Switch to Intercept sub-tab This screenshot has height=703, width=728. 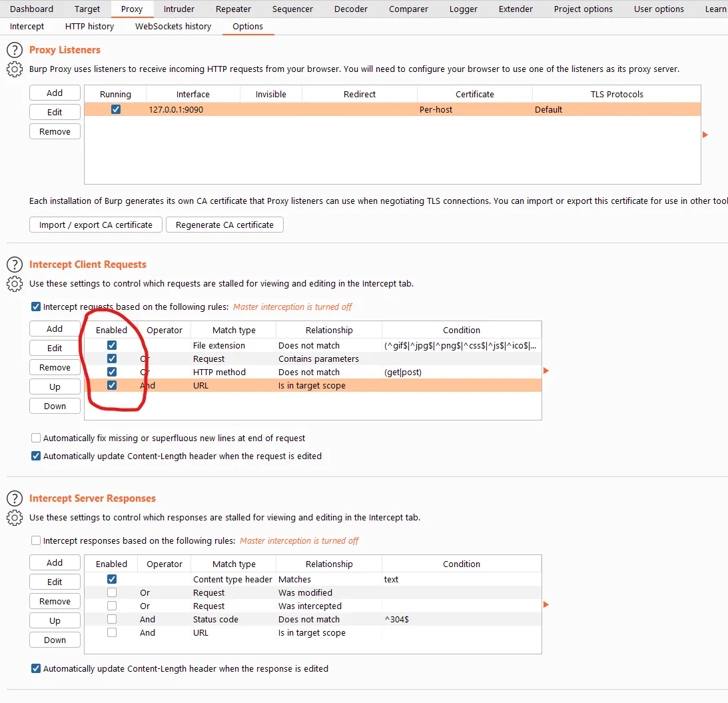27,27
